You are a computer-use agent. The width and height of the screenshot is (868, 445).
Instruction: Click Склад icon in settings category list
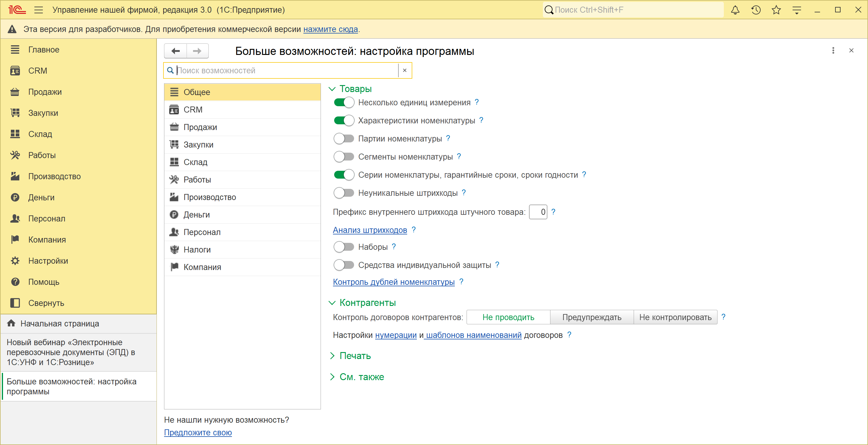174,162
